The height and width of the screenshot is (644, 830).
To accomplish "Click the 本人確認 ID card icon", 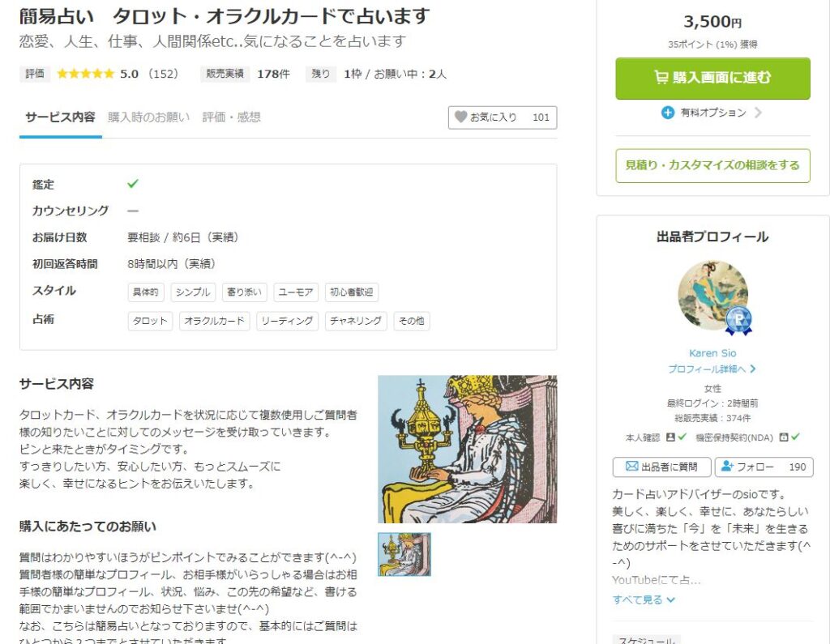I will 670,437.
